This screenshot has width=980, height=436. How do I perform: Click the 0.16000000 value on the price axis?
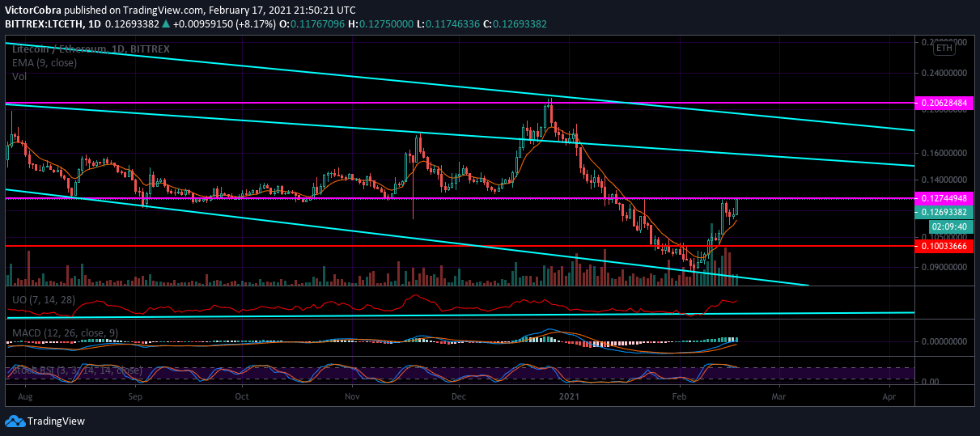945,153
